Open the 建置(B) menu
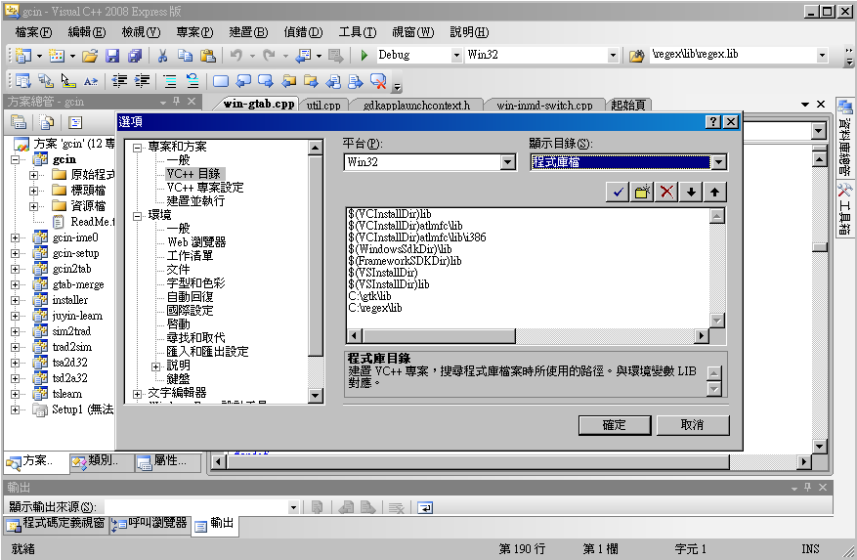Image resolution: width=857 pixels, height=560 pixels. point(248,32)
